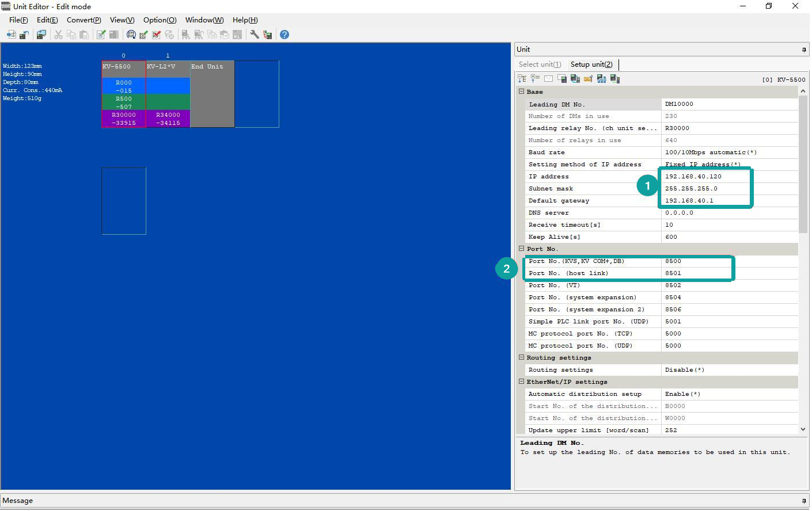Click the DNS server value 0.0.0.0
812x511 pixels.
[679, 213]
